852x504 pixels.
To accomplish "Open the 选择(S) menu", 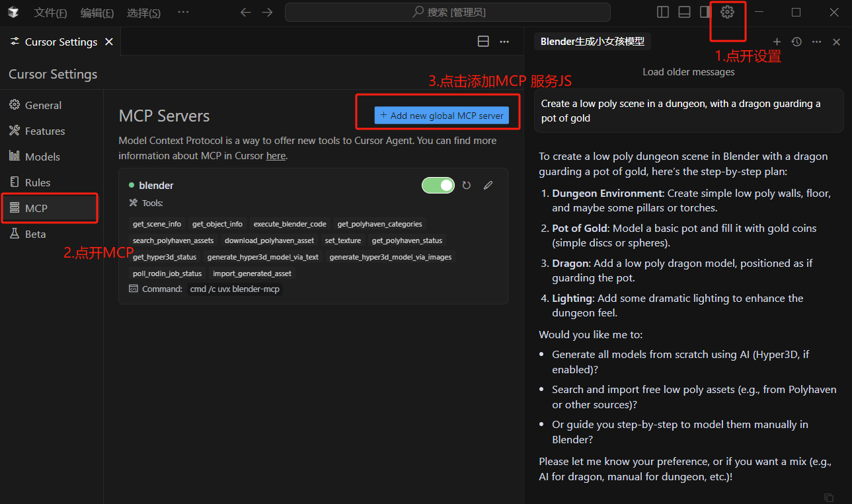I will tap(143, 13).
